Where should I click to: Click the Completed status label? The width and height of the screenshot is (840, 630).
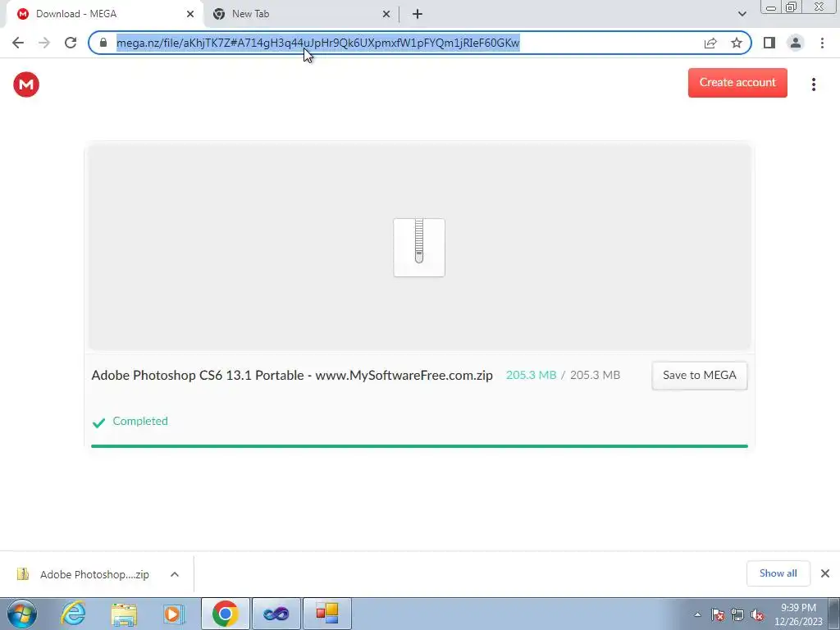pyautogui.click(x=140, y=421)
